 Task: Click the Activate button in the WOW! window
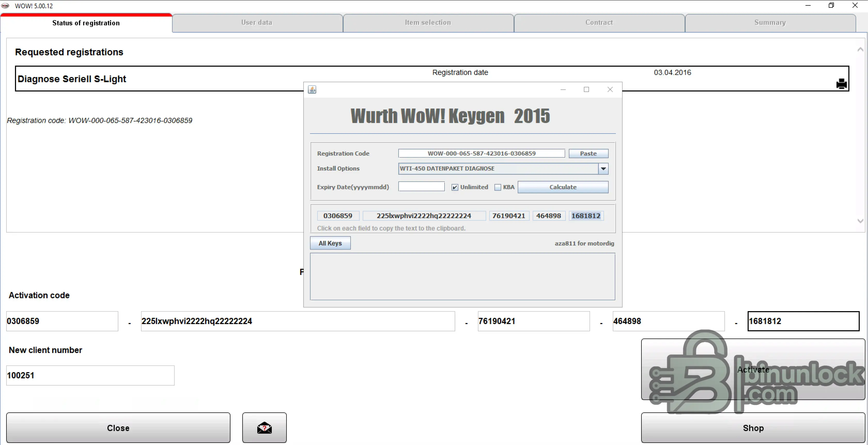pyautogui.click(x=753, y=370)
